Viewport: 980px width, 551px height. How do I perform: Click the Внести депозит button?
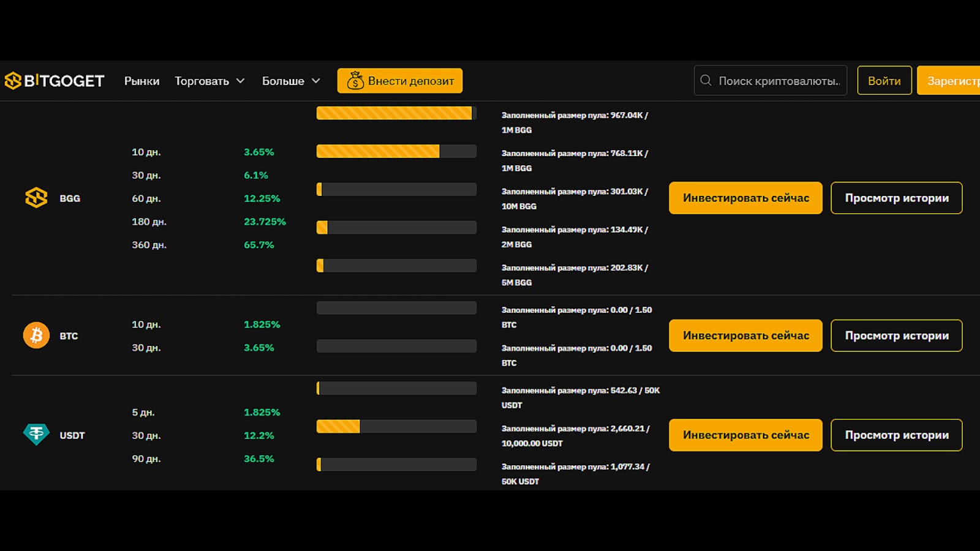coord(399,80)
